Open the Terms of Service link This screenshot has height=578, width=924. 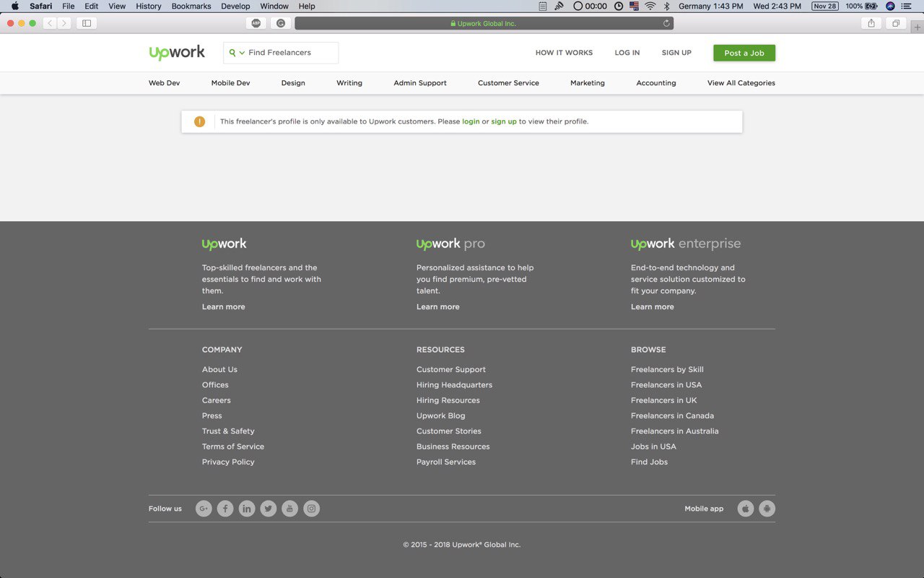click(233, 447)
